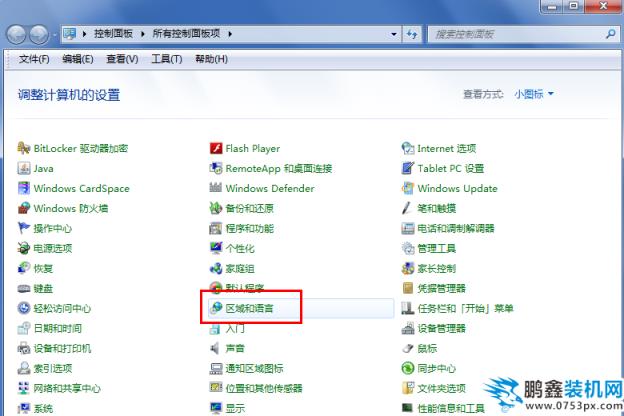Open the Internet 选项 icon
This screenshot has width=624, height=416.
coord(408,148)
